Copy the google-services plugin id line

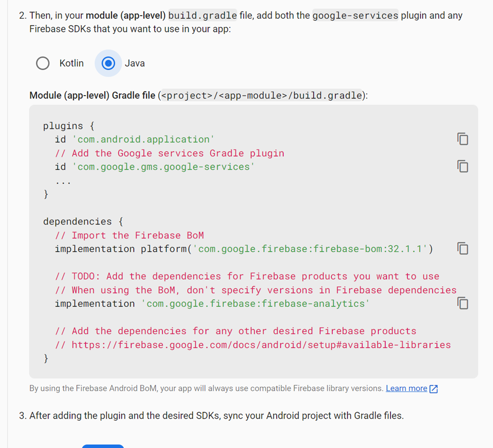click(x=463, y=166)
